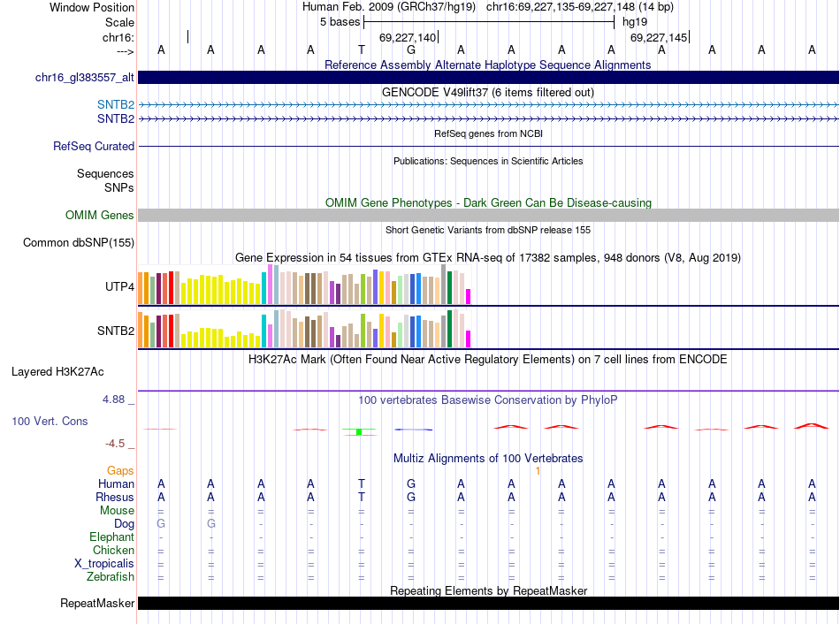Click the GENCODE V49lift37 track title
840x624 pixels.
coord(488,92)
